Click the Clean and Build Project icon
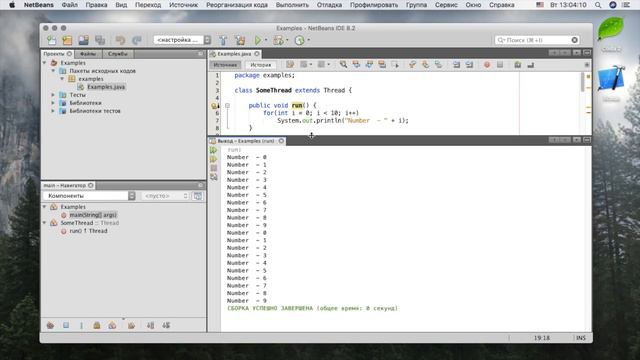Image resolution: width=640 pixels, height=360 pixels. pos(240,40)
